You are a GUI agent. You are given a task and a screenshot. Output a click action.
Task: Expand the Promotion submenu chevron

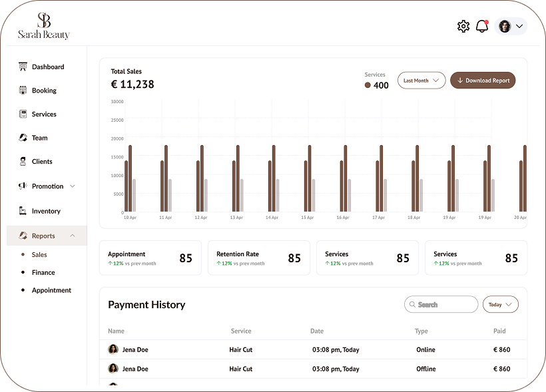(73, 186)
